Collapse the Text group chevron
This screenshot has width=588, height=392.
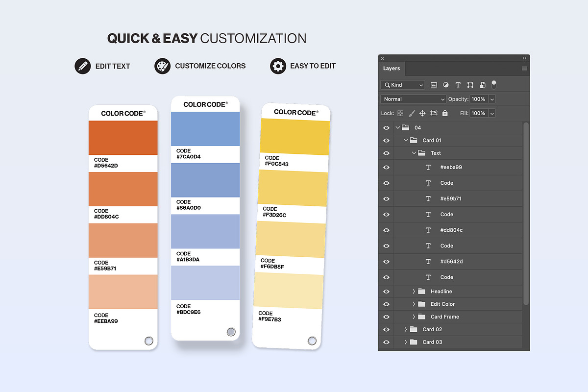pos(414,153)
